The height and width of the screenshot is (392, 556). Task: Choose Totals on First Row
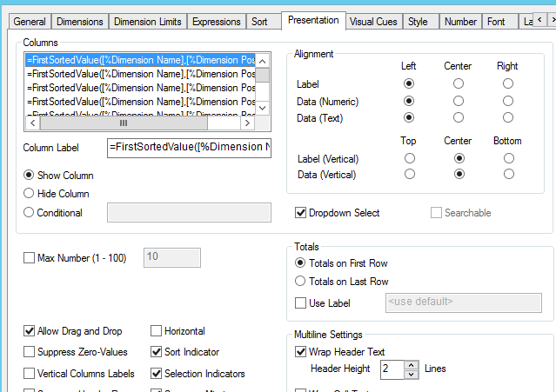coord(300,262)
